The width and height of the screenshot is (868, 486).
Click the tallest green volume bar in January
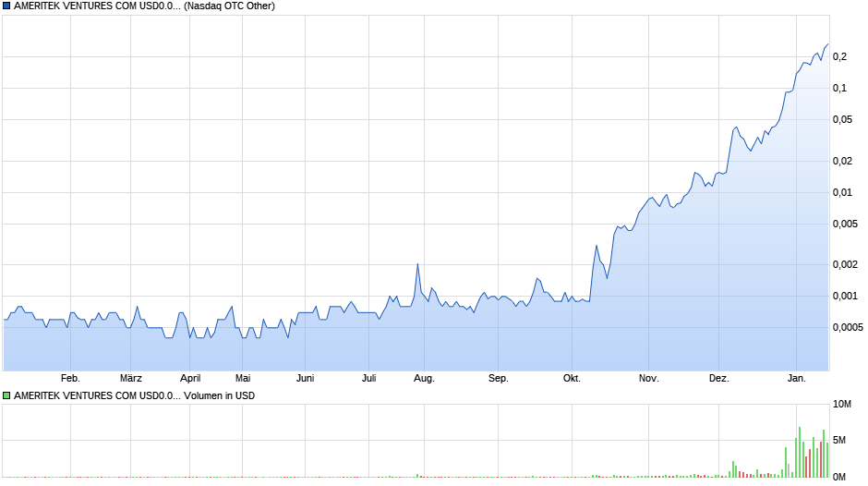coord(800,452)
